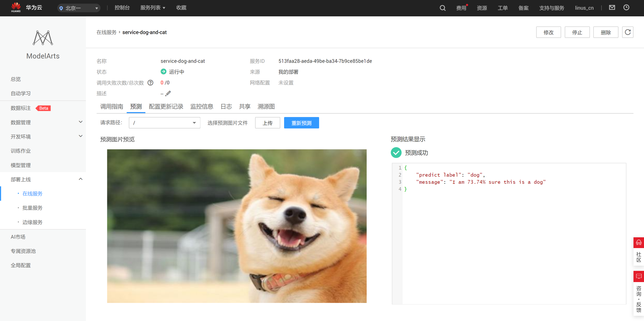
Task: Click the blue 重新预测 button
Action: tap(301, 123)
